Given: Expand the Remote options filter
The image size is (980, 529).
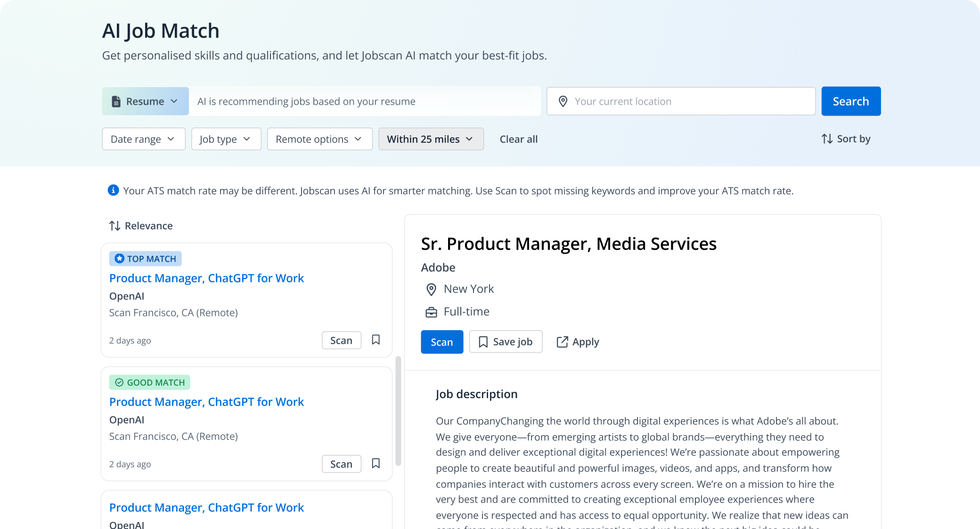Looking at the screenshot, I should click(x=319, y=139).
